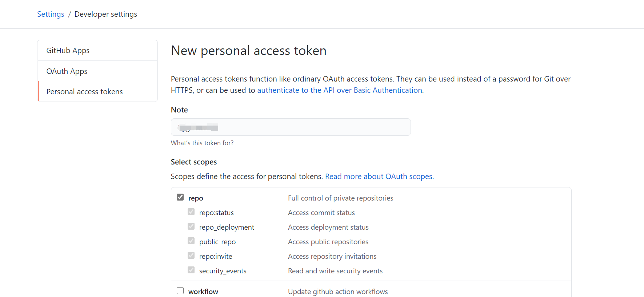The height and width of the screenshot is (297, 644).
Task: Toggle the repo_deployment checkbox
Action: click(191, 226)
